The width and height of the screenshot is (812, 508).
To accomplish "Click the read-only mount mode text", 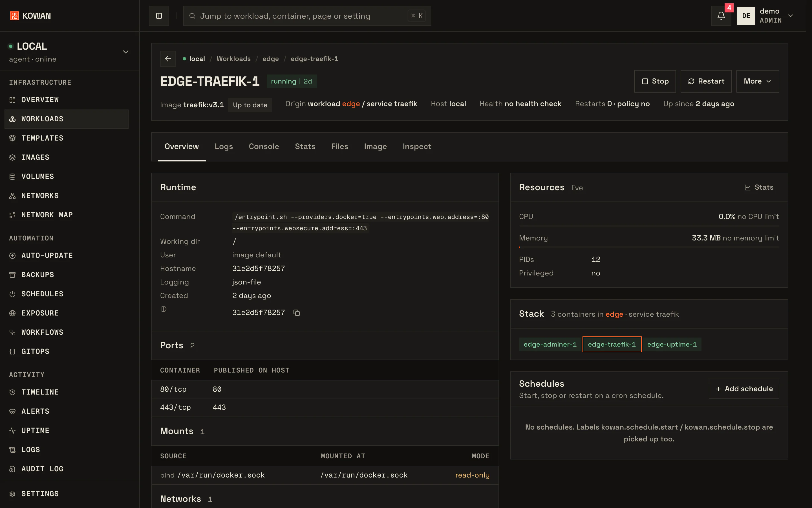I will pos(472,475).
